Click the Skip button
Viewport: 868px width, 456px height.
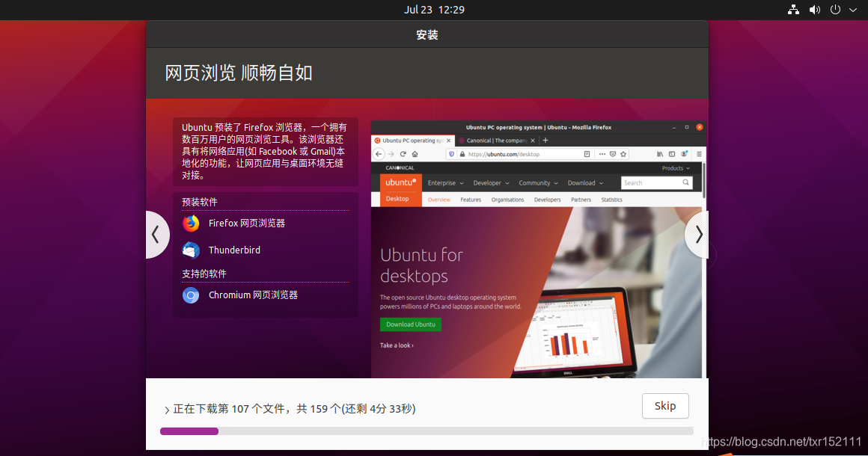point(665,406)
